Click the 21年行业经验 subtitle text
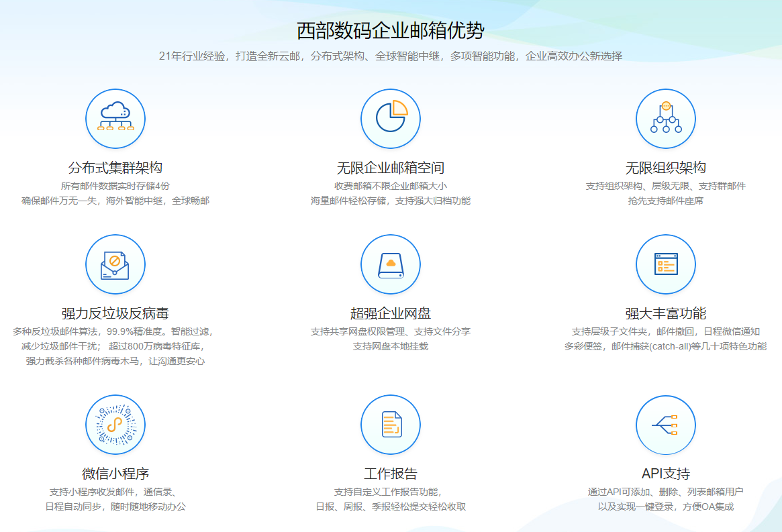The image size is (782, 532). coord(391,56)
